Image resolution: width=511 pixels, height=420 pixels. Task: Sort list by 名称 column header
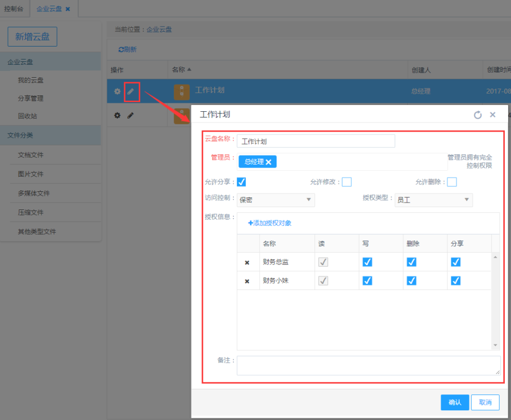(181, 70)
